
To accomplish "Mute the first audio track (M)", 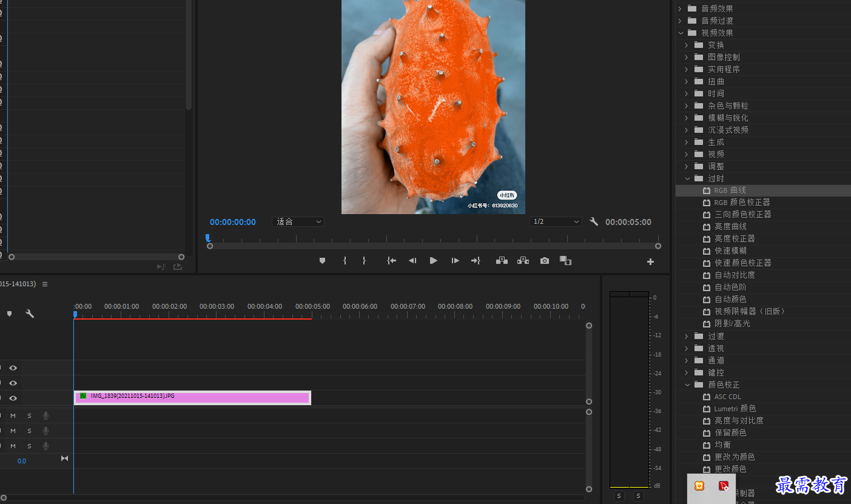I will (13, 415).
